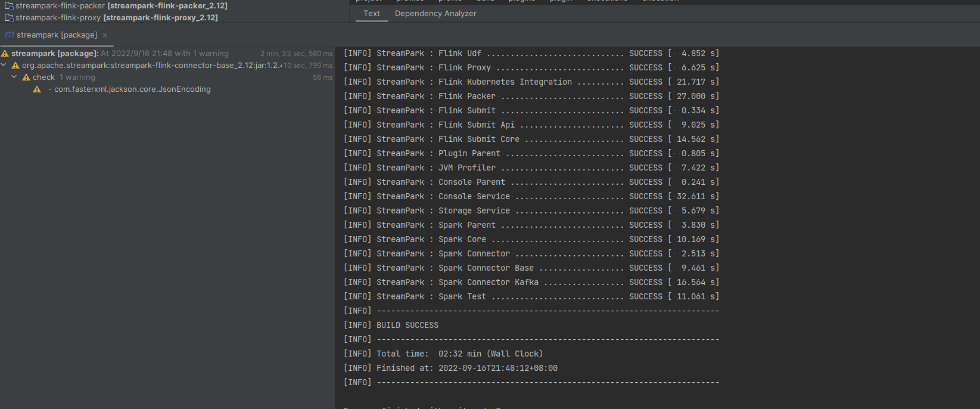Click the 56 ms duration of check
The height and width of the screenshot is (409, 980).
[322, 78]
